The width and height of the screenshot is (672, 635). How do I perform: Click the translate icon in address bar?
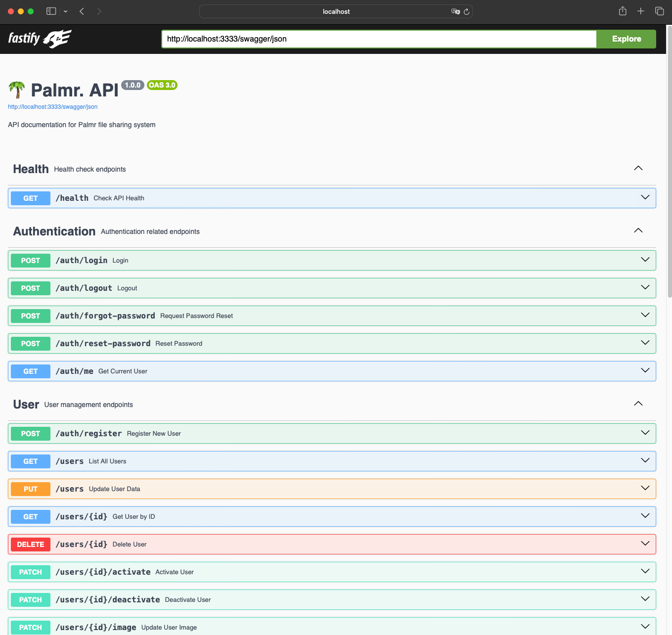tap(455, 11)
